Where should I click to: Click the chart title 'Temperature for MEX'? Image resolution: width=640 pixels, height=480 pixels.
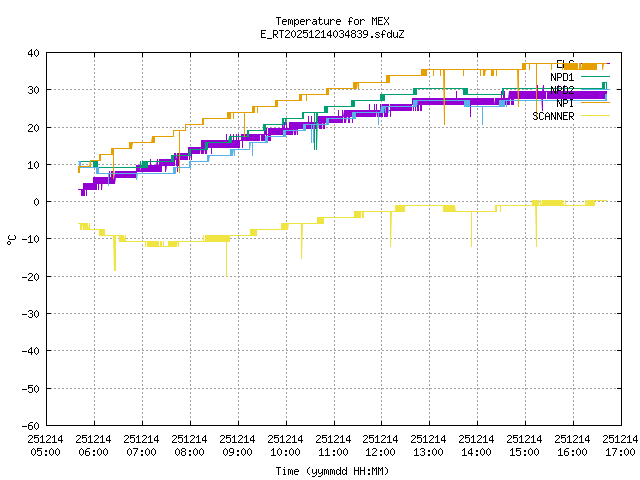[332, 21]
